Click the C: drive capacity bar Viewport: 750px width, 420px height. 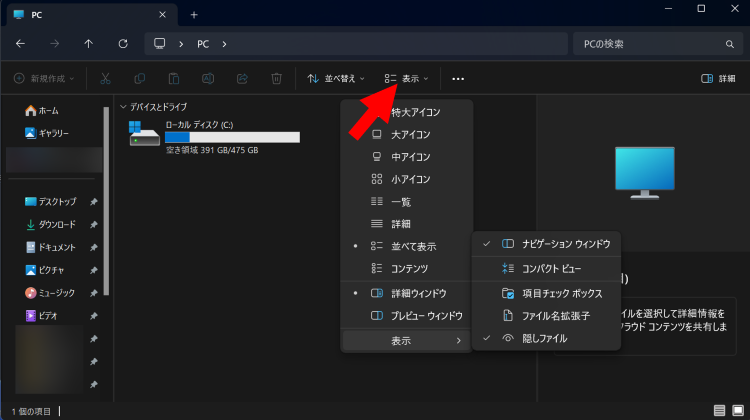(x=232, y=137)
